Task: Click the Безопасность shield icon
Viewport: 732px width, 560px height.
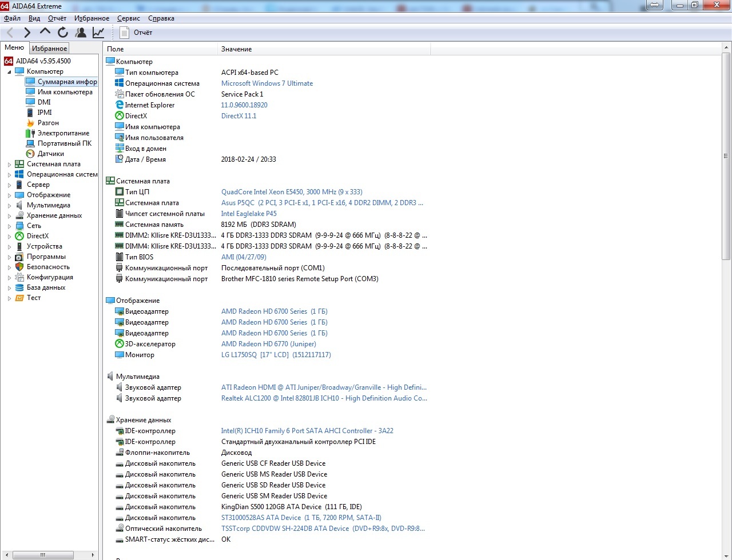Action: point(19,267)
